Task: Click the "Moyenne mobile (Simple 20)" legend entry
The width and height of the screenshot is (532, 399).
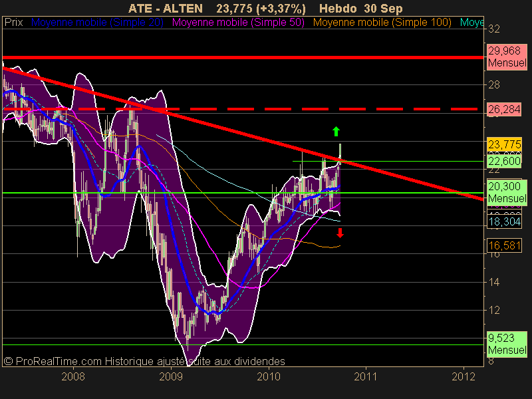Action: (97, 23)
